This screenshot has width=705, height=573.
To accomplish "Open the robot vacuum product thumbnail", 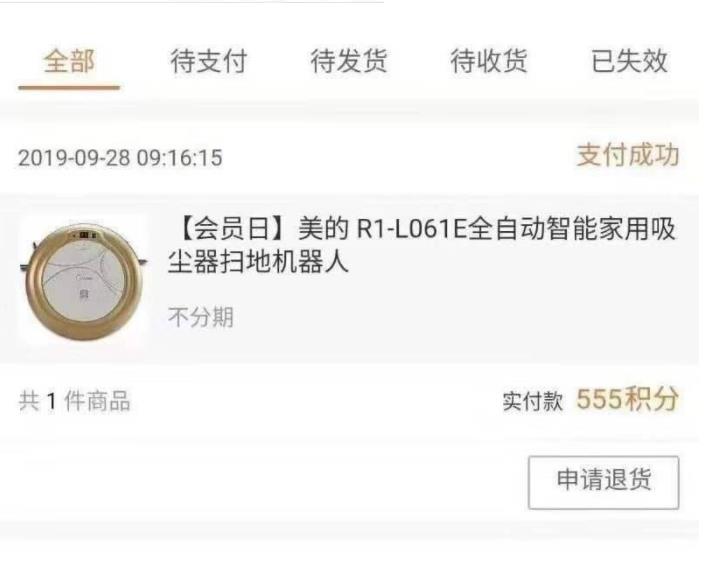I will coord(84,281).
